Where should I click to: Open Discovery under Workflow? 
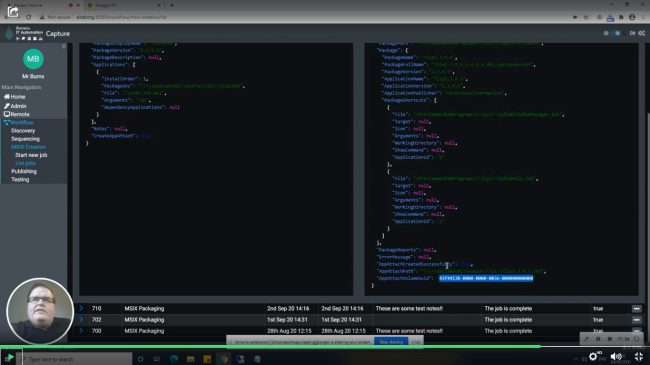[23, 131]
